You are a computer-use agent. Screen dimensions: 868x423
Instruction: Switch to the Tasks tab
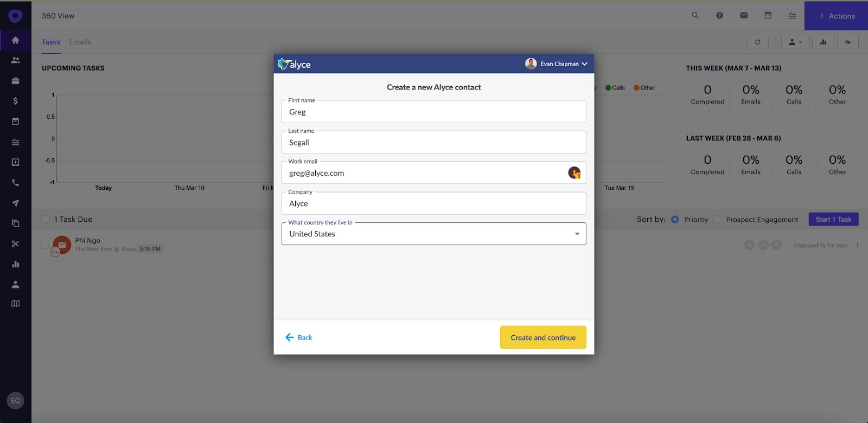(51, 42)
